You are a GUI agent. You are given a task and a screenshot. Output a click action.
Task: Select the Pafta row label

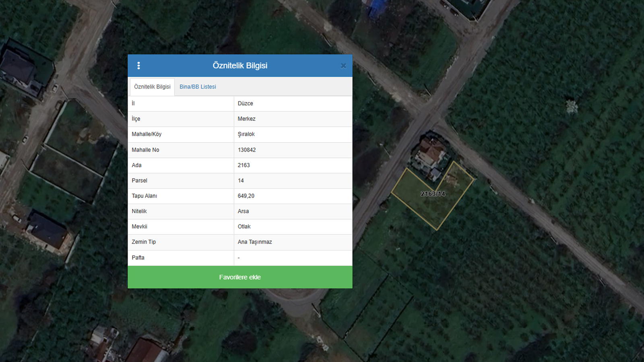click(138, 257)
